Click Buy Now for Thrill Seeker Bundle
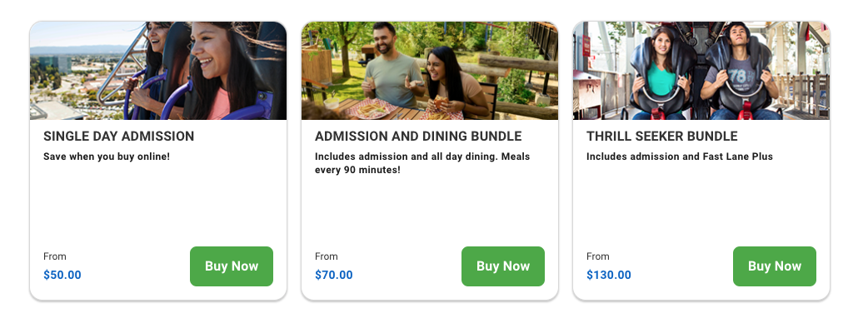868x328 pixels. point(775,266)
